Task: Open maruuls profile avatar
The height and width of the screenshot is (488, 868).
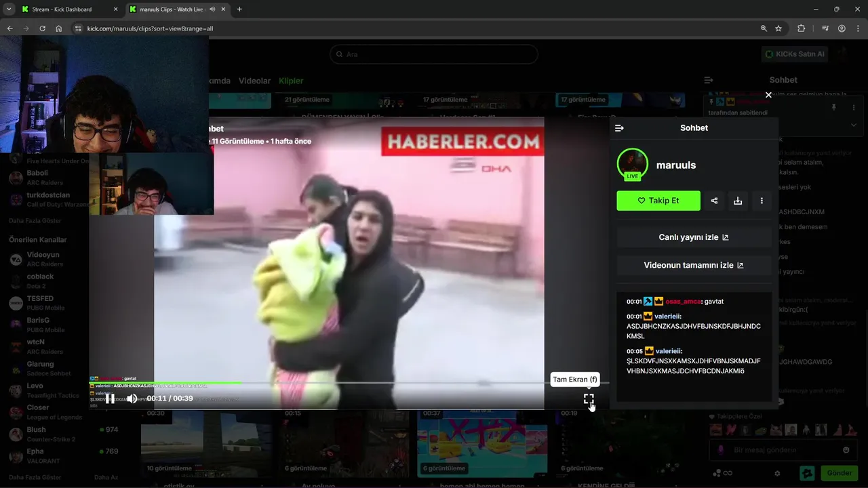Action: coord(632,164)
